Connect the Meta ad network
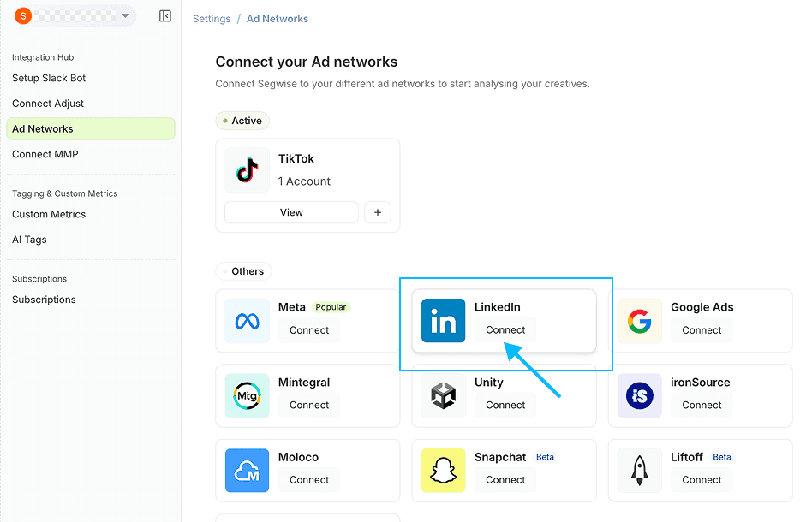The height and width of the screenshot is (522, 812). 309,330
